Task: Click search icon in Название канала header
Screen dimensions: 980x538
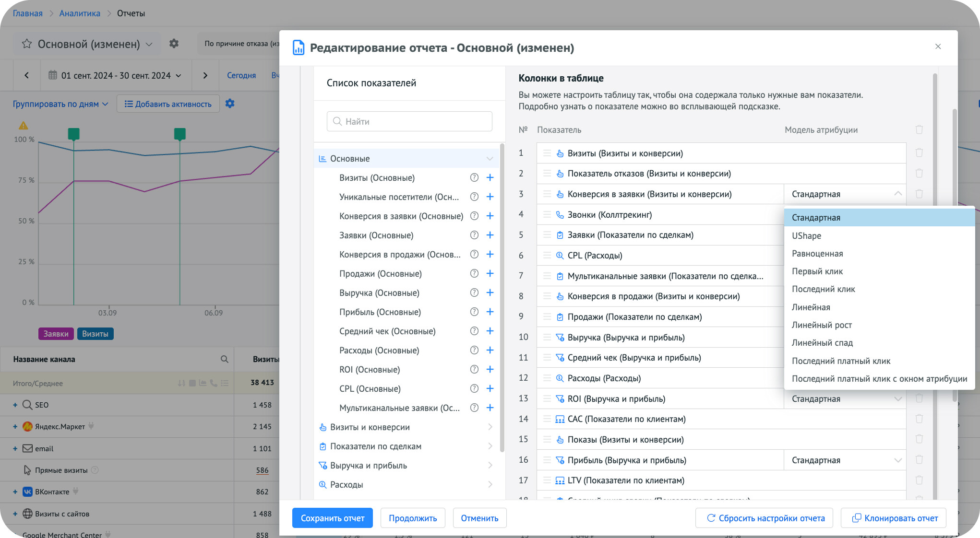Action: point(224,359)
